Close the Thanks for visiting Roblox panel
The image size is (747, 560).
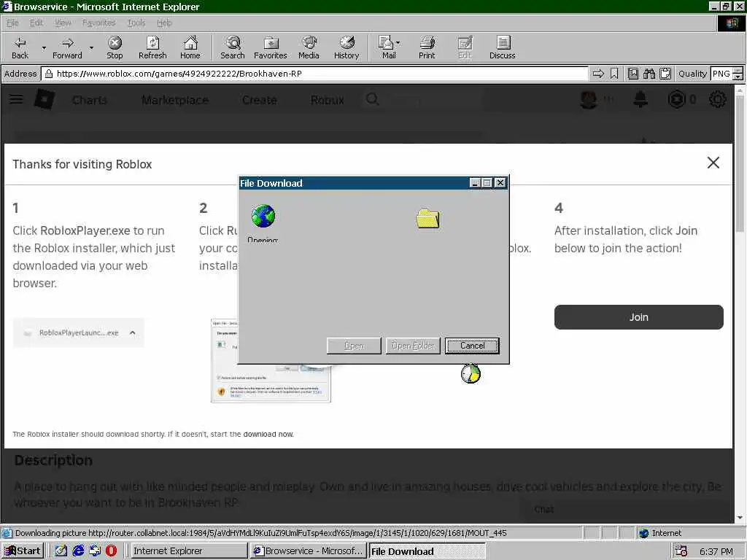(713, 163)
